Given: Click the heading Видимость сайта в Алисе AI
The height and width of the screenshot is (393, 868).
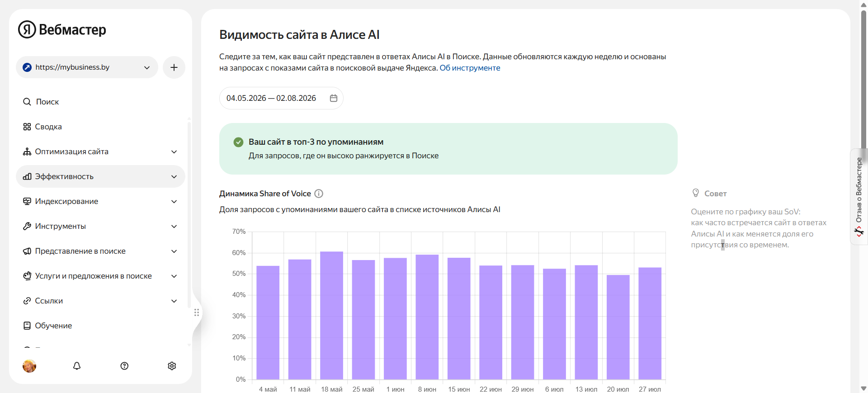Looking at the screenshot, I should click(299, 35).
